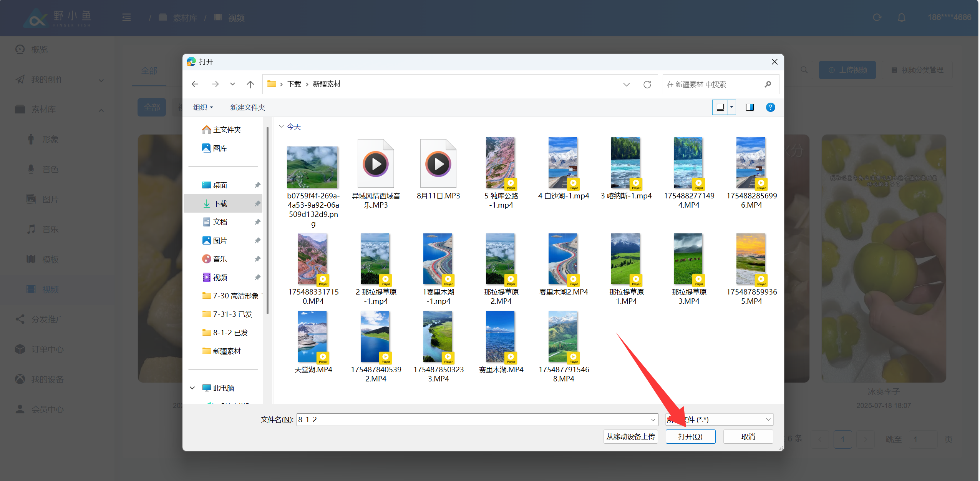This screenshot has height=481, width=980.
Task: Click the Up one level arrow
Action: coord(250,84)
